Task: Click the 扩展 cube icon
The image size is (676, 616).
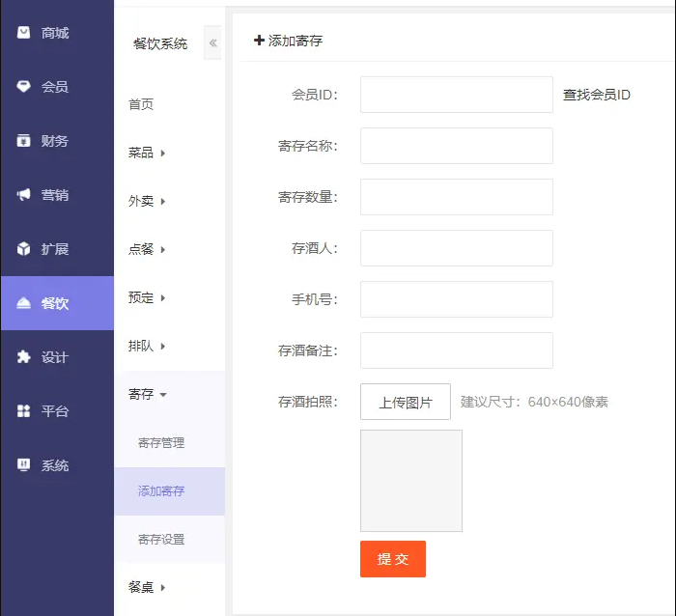Action: [24, 249]
